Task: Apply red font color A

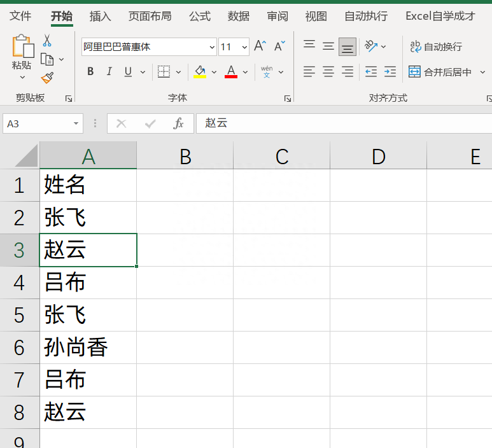Action: (231, 72)
